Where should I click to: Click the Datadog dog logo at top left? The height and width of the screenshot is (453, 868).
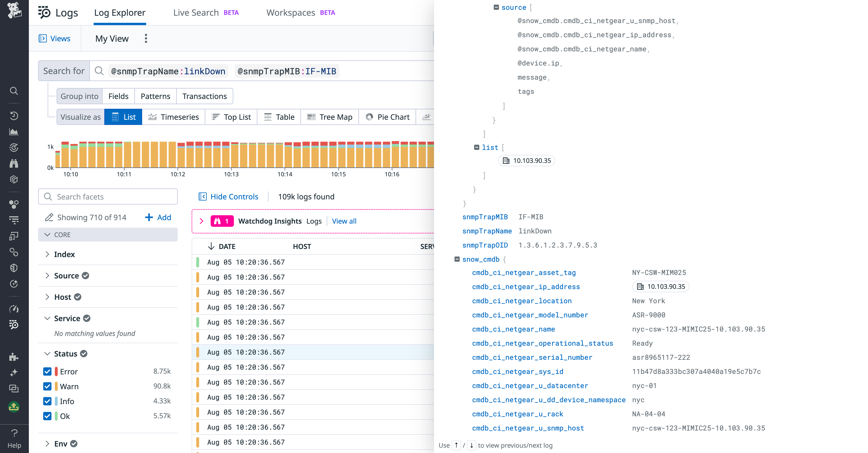(14, 11)
